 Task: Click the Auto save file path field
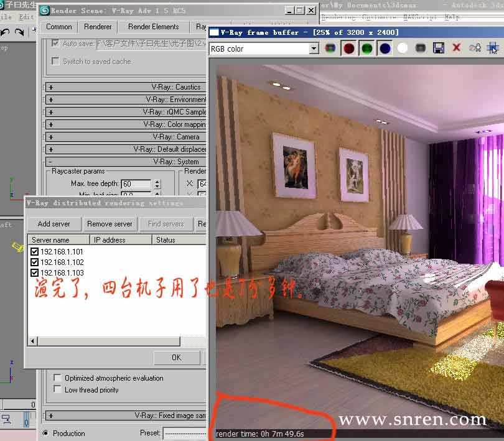(151, 44)
